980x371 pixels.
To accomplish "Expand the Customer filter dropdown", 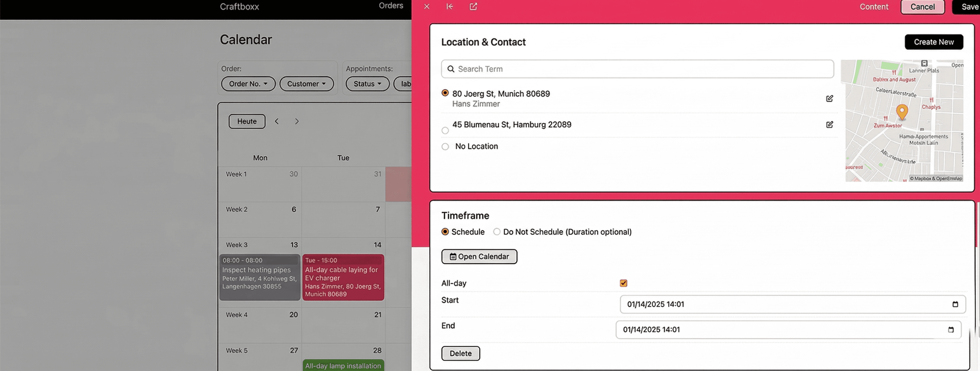I will click(306, 84).
